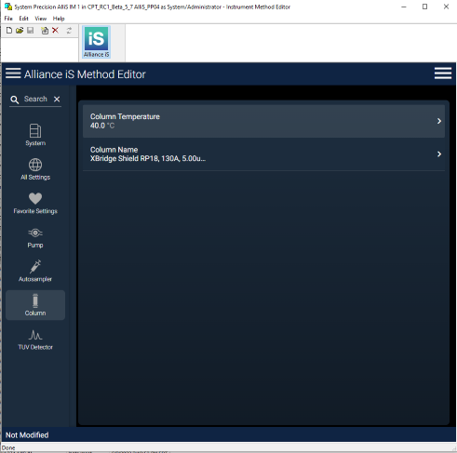Open Autosampler settings in the sidebar
The height and width of the screenshot is (453, 457).
click(x=35, y=271)
